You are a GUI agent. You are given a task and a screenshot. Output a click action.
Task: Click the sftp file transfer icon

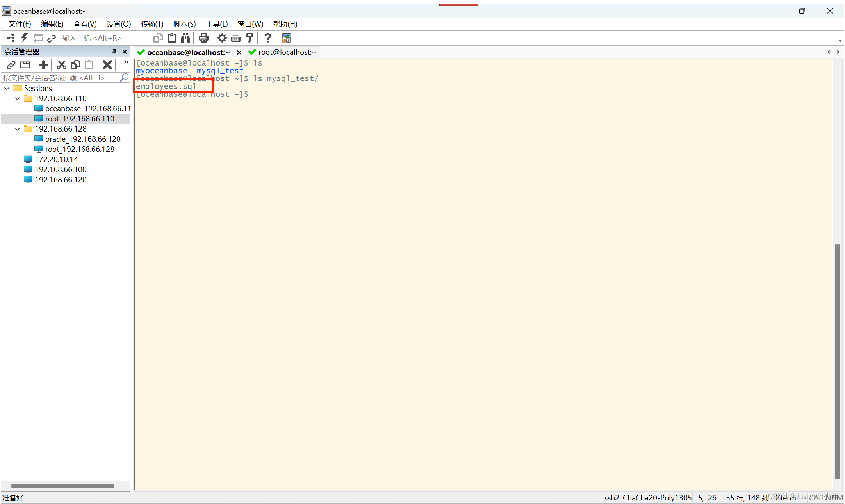click(x=286, y=38)
